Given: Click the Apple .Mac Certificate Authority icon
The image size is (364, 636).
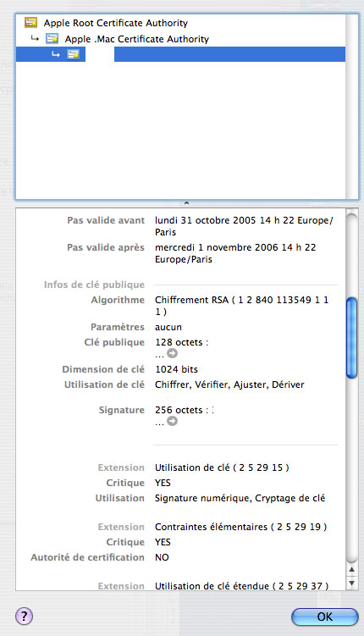Looking at the screenshot, I should click(x=52, y=39).
